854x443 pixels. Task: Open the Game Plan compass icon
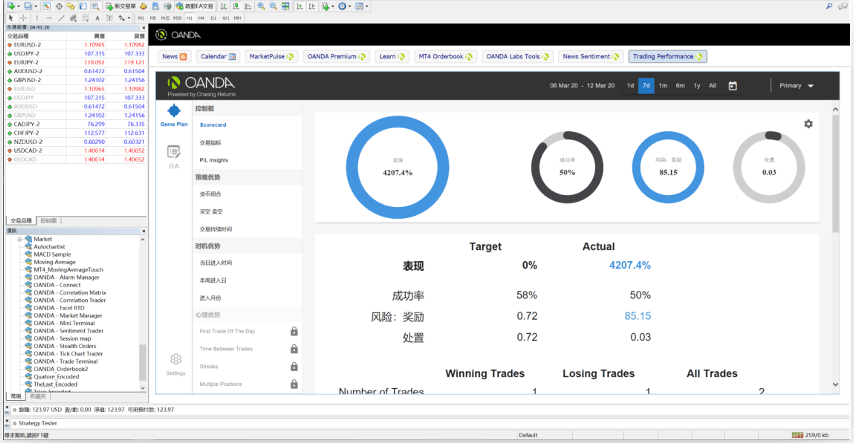coord(174,111)
